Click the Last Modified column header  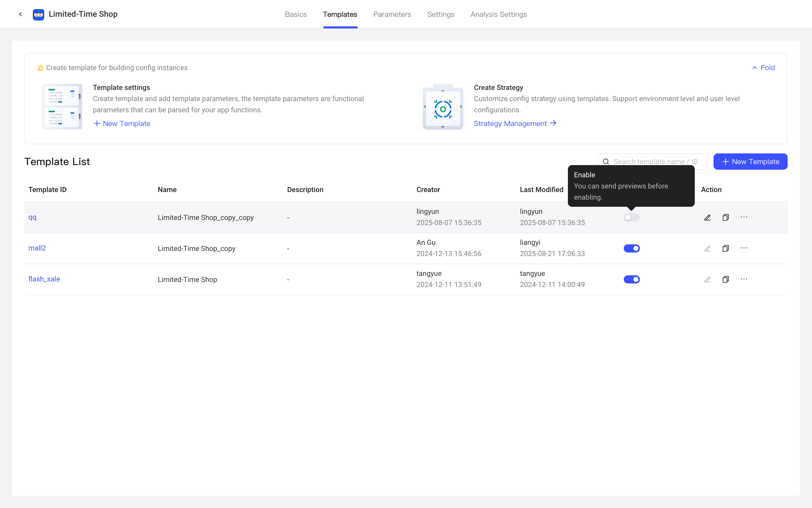[541, 189]
